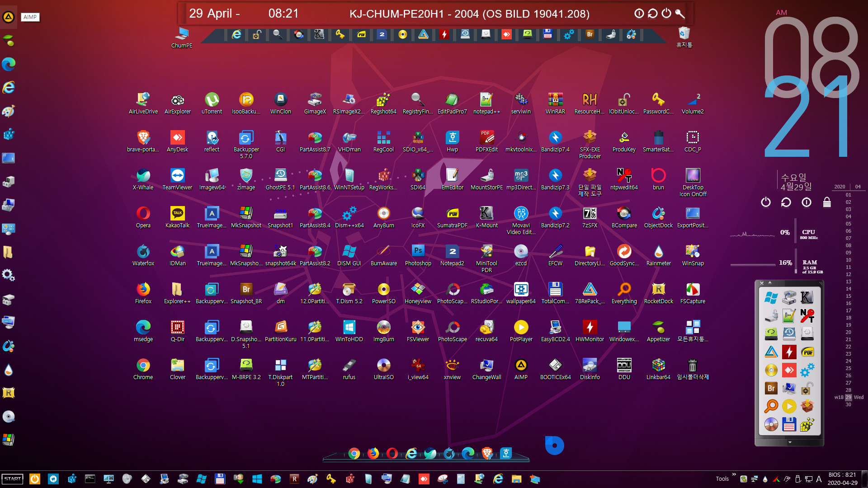Click the file explorer folder on taskbar
868x488 pixels.
click(517, 479)
